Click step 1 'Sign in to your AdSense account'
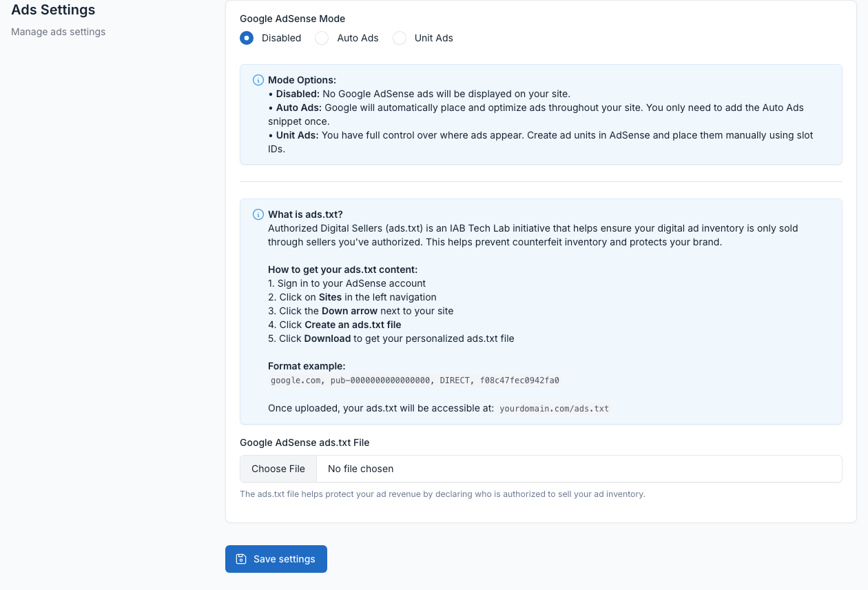The width and height of the screenshot is (868, 590). (347, 283)
